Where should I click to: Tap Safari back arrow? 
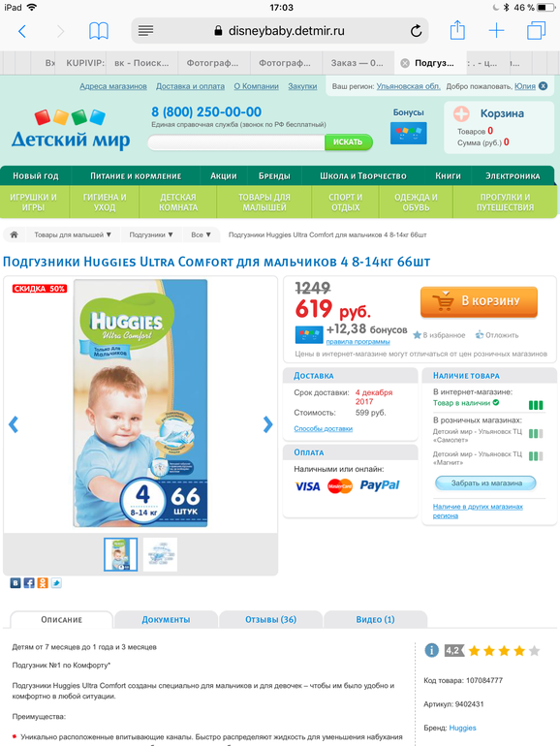click(x=22, y=31)
